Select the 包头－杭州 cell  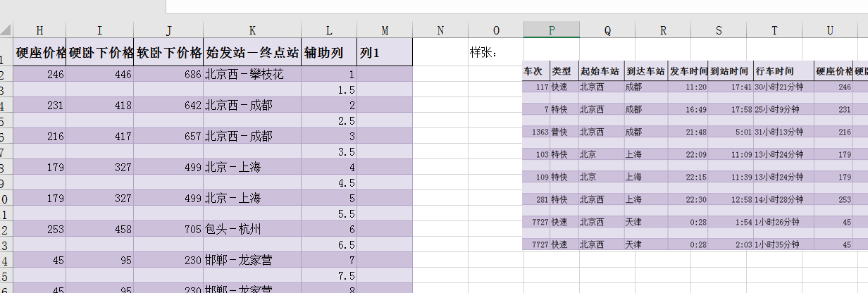click(252, 230)
